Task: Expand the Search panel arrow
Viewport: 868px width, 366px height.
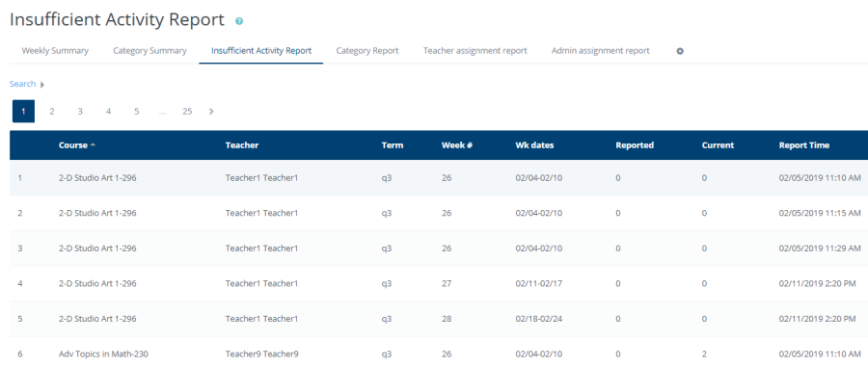Action: pos(42,85)
